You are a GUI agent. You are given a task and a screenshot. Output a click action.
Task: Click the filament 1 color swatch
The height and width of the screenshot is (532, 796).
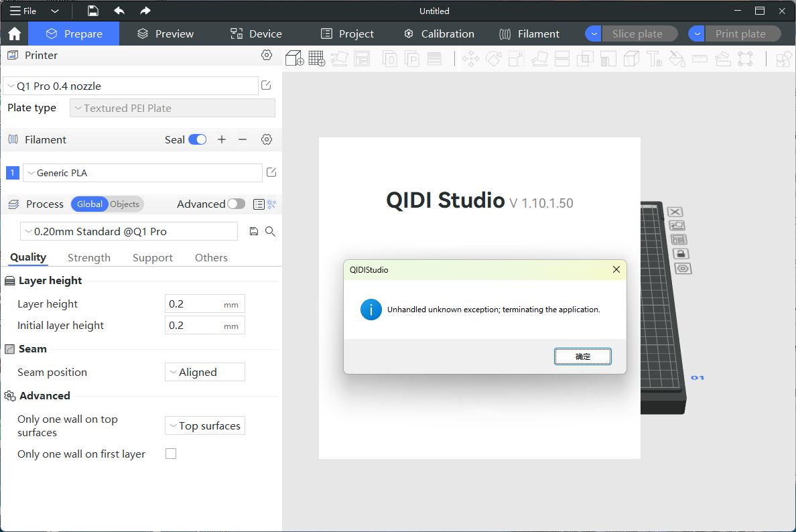click(12, 173)
